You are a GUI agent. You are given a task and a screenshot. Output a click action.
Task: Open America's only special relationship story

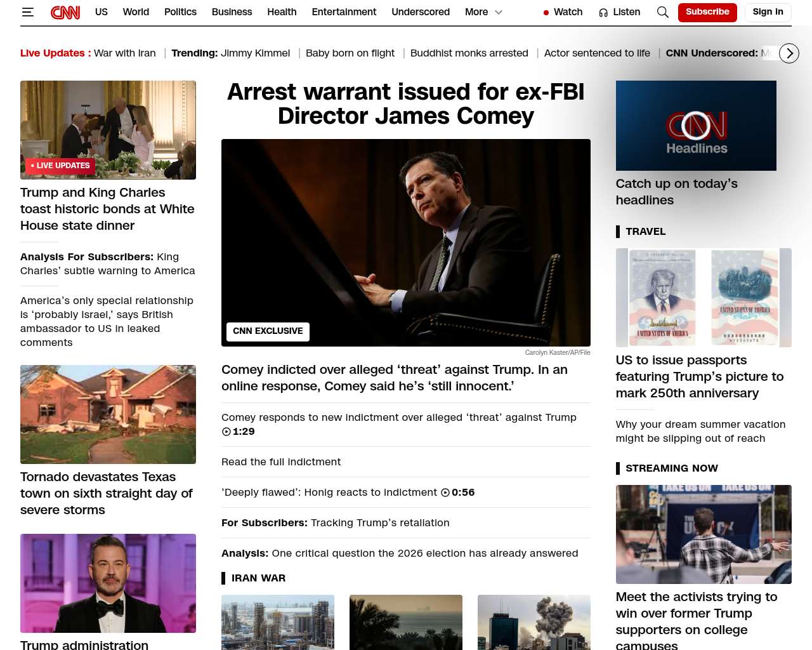[x=107, y=322]
